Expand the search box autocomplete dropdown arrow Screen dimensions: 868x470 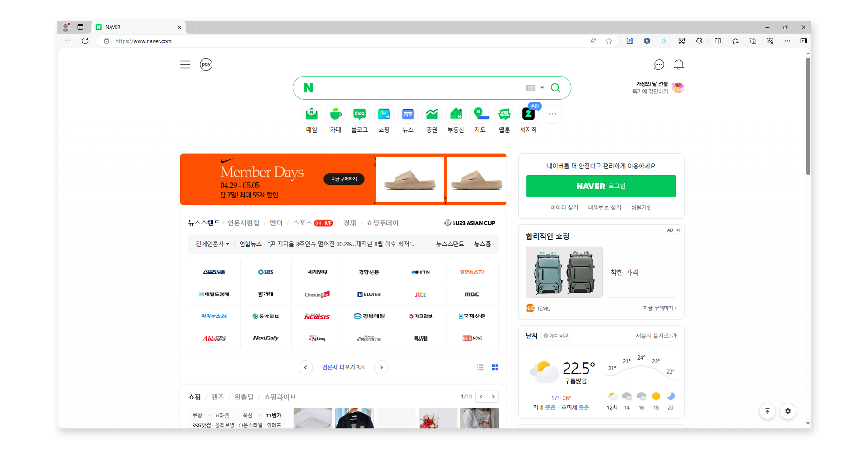point(542,88)
